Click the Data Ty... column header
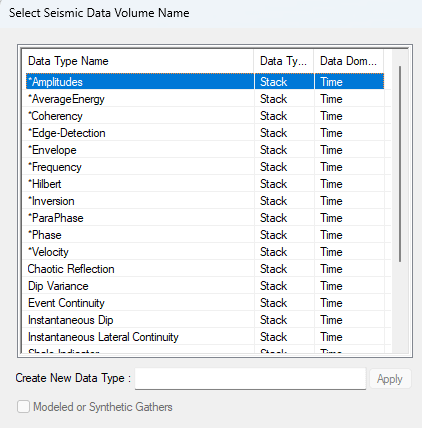 [x=284, y=61]
